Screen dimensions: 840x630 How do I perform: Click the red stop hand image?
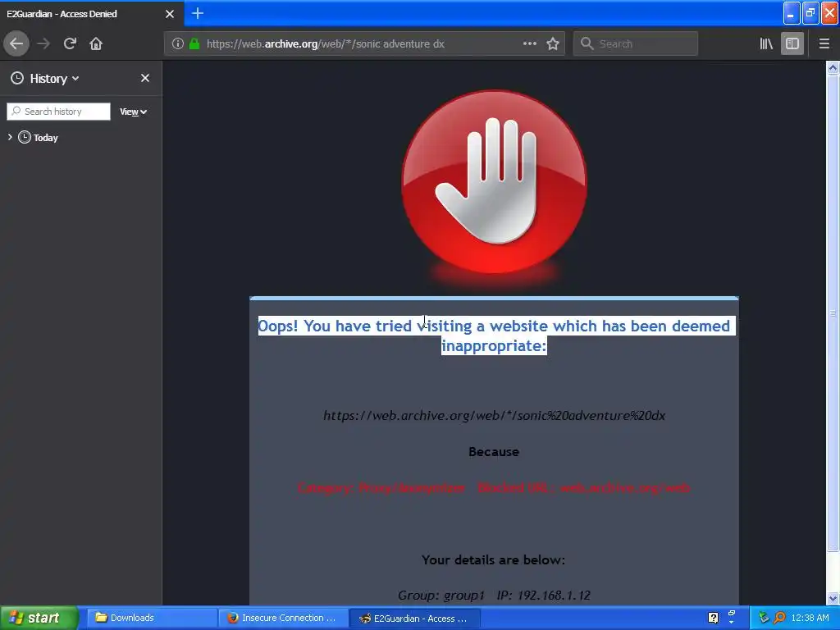494,181
